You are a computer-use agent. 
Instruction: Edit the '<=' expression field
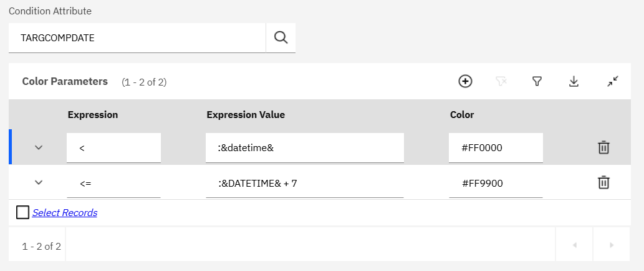pos(113,183)
